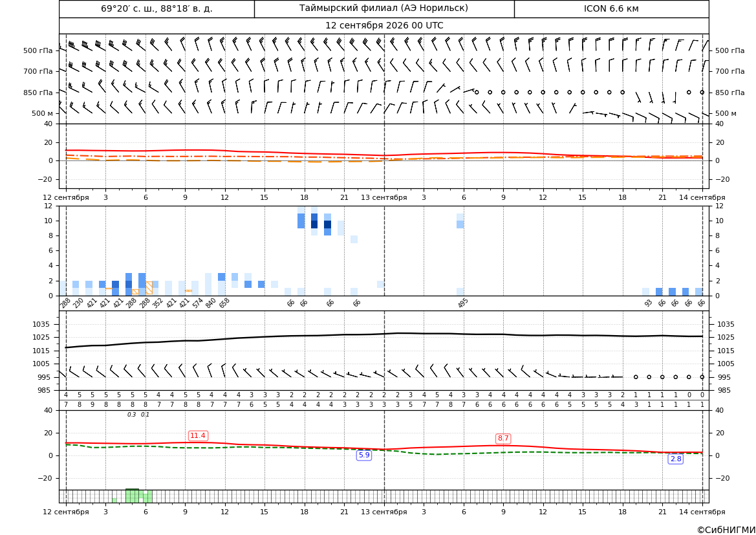Click the 850 гПа label on right axis

730,92
